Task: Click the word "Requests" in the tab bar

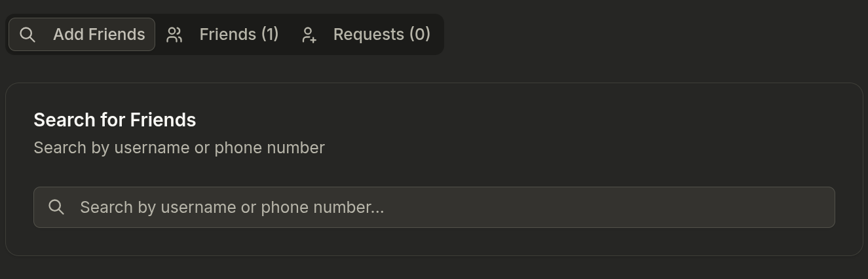Action: point(368,35)
